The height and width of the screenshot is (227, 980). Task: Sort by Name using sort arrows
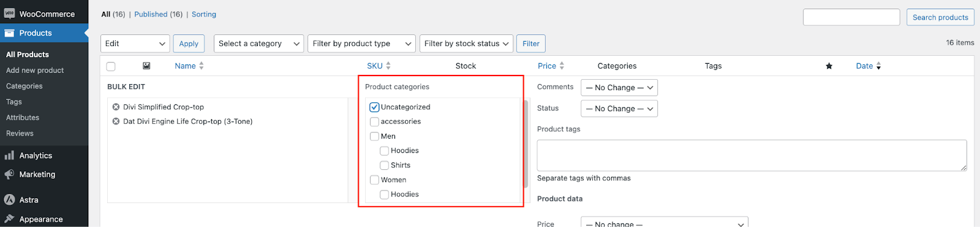point(202,66)
